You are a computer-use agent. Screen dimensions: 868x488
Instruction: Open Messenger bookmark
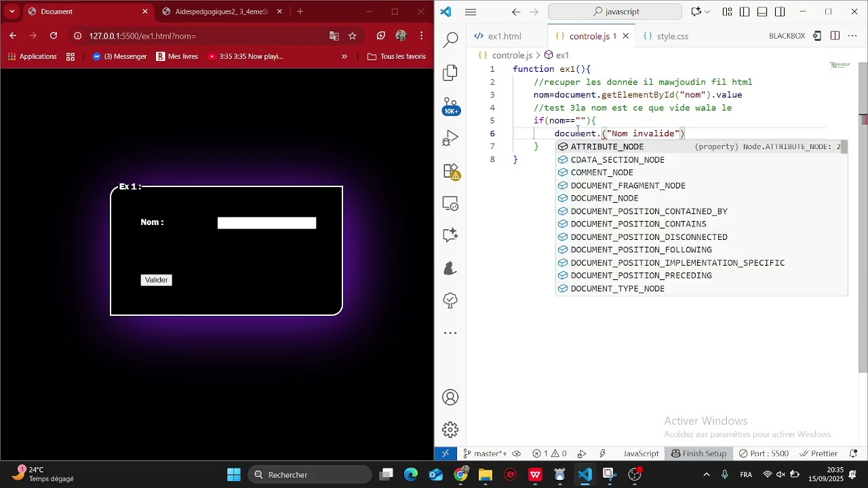[x=119, y=56]
